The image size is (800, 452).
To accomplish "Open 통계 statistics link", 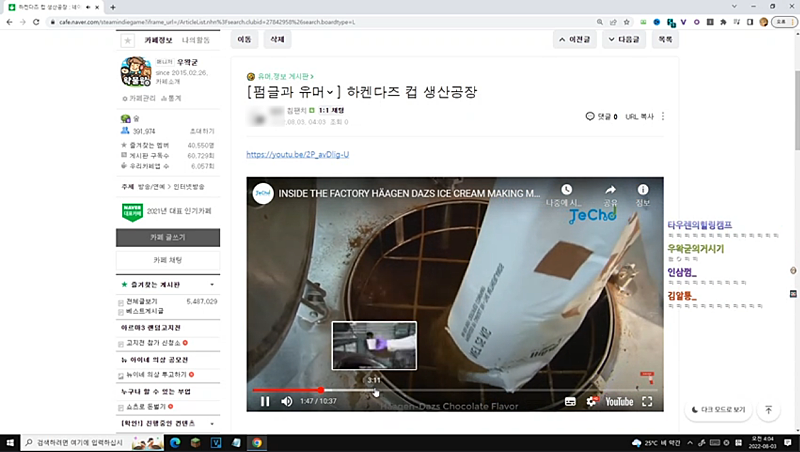I will tap(171, 98).
